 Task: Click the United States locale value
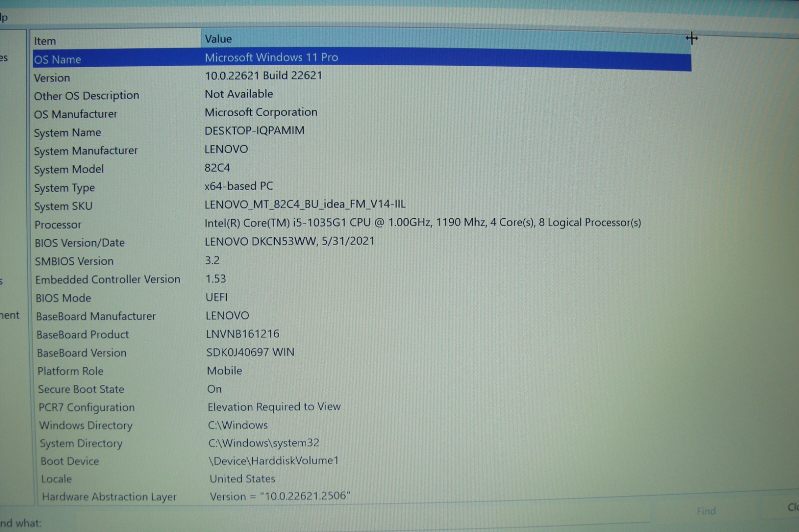point(243,479)
